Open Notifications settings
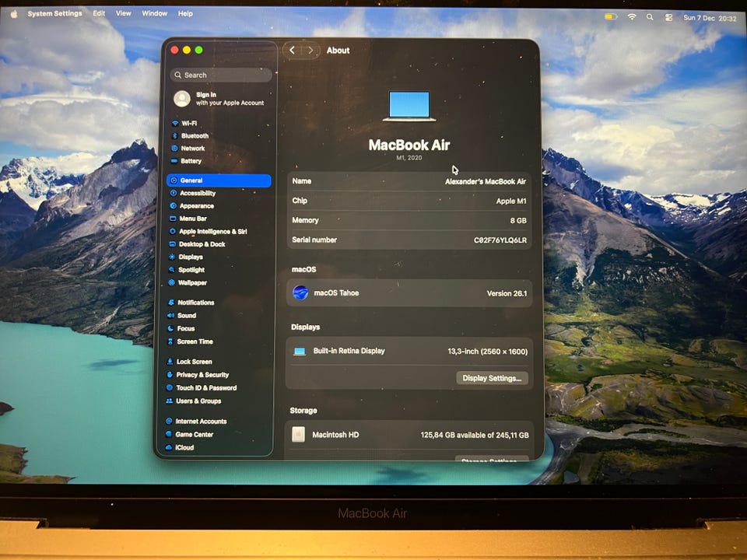The width and height of the screenshot is (747, 560). point(191,303)
